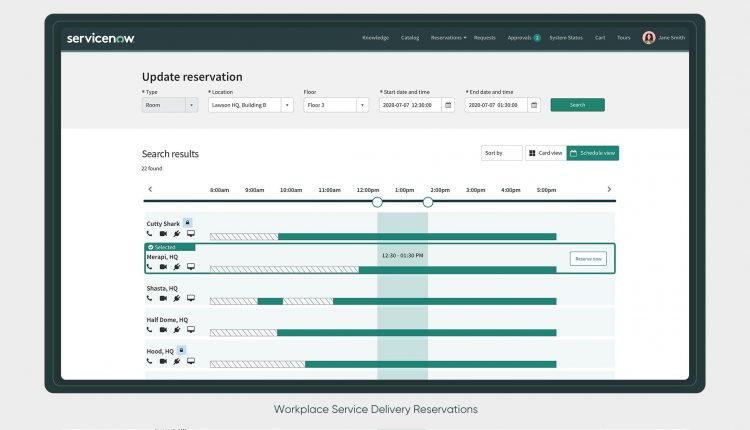Switch to Card view

pyautogui.click(x=546, y=153)
